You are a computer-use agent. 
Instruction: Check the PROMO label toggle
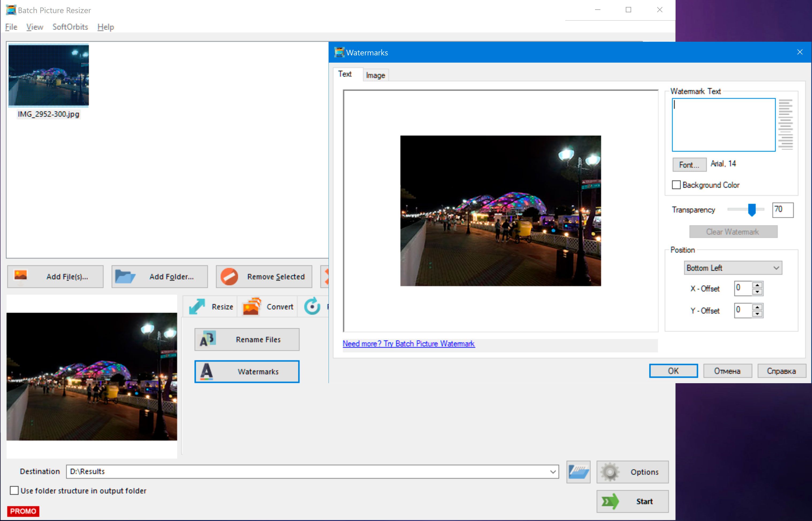click(22, 510)
